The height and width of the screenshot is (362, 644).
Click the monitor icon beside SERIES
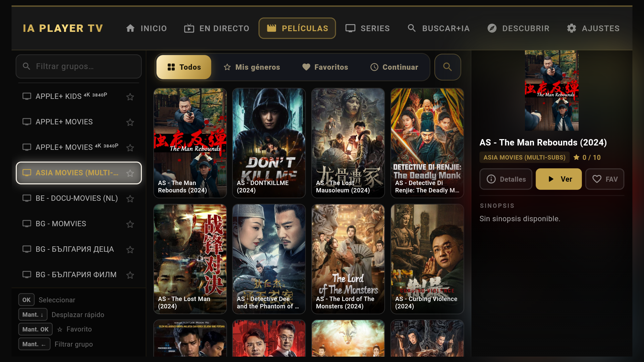coord(351,28)
